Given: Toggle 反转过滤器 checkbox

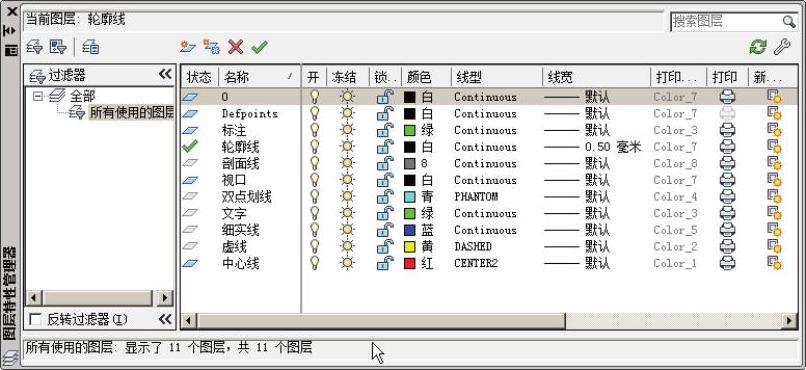Looking at the screenshot, I should (35, 320).
